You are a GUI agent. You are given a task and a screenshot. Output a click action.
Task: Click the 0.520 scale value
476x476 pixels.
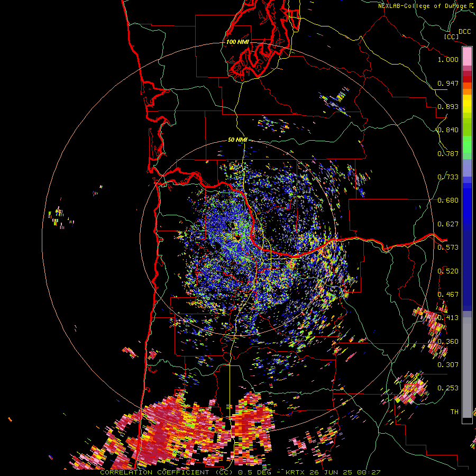tap(448, 271)
